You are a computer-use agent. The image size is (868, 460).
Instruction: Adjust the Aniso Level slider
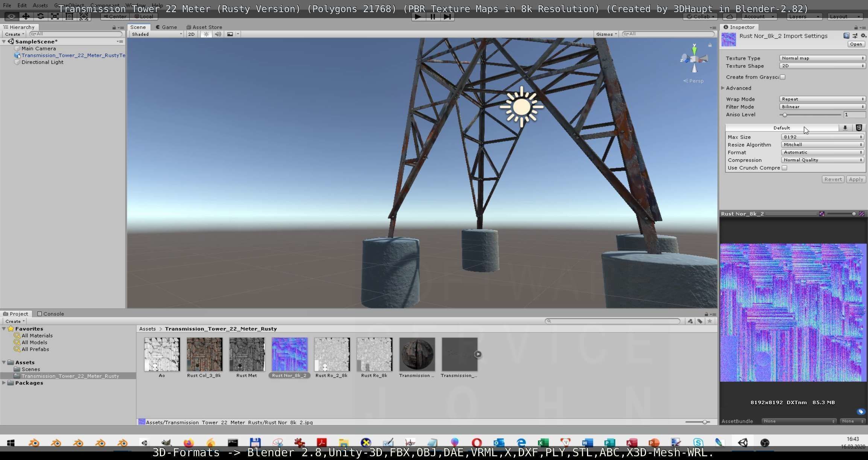(x=810, y=115)
